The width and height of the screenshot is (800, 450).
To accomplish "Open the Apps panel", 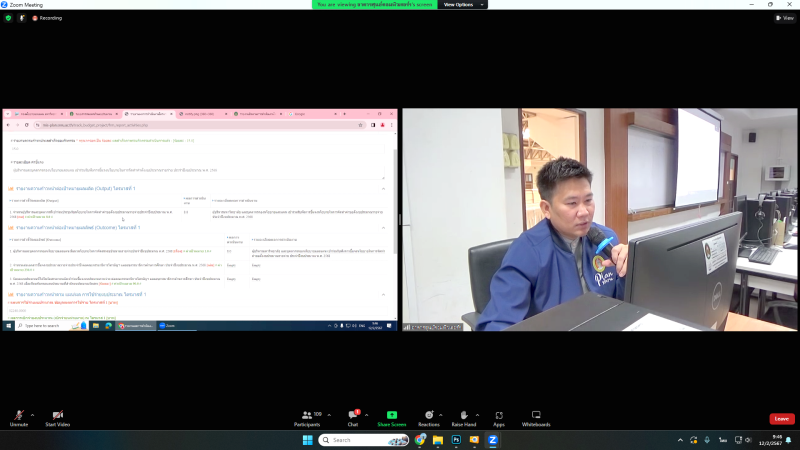I will pyautogui.click(x=499, y=416).
